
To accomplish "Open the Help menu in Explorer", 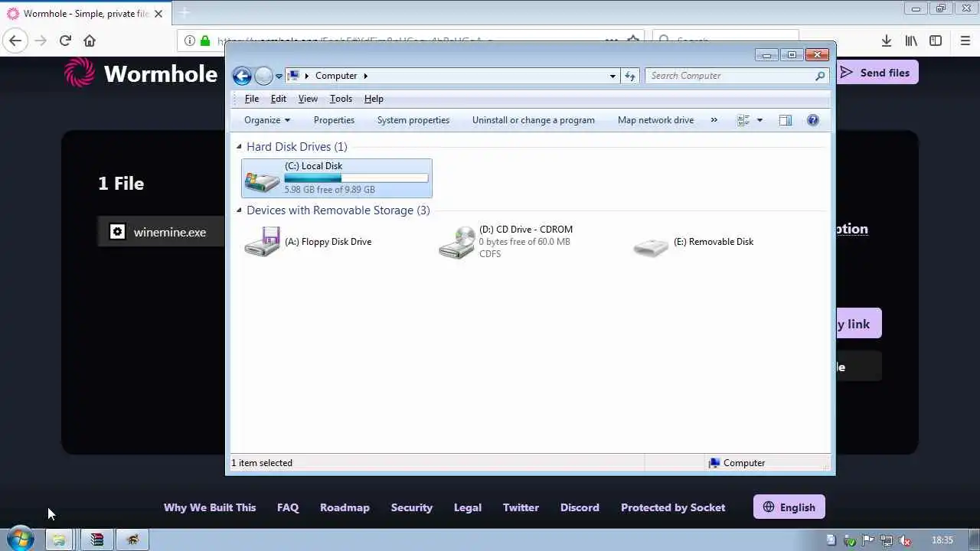I will pos(374,99).
